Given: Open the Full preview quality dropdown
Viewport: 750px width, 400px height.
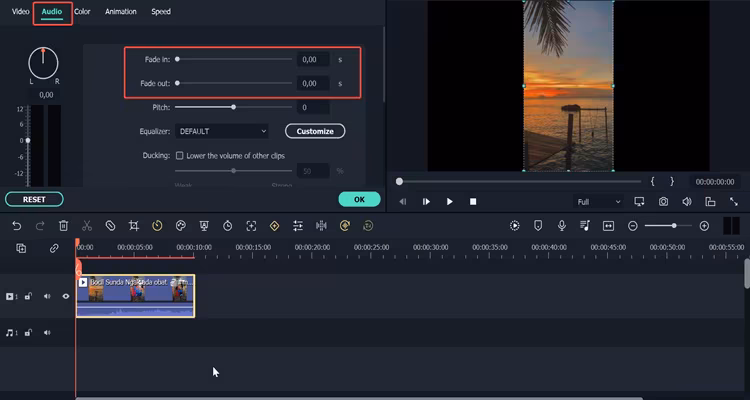Looking at the screenshot, I should tap(598, 202).
